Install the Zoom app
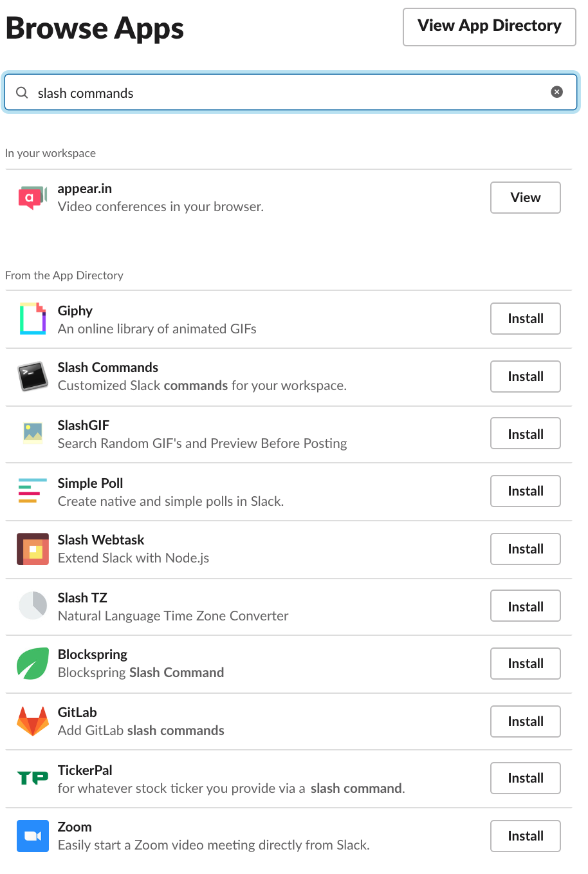Viewport: 588px width, 874px height. [525, 836]
